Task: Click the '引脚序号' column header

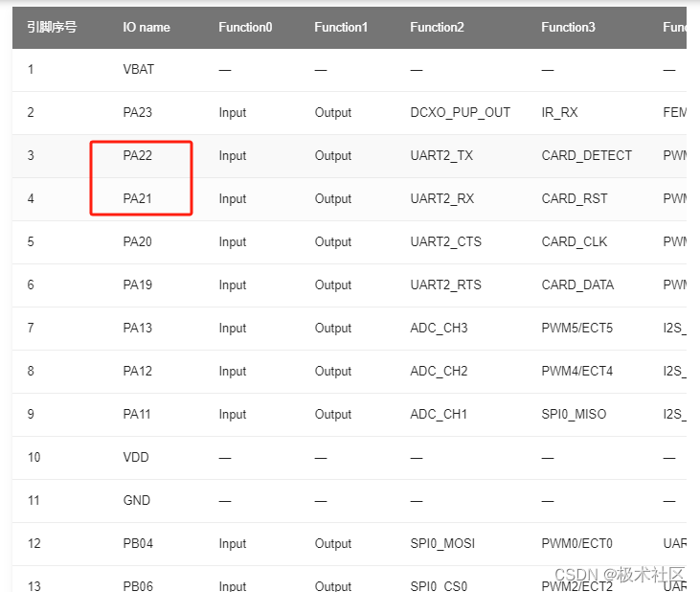Action: click(52, 27)
